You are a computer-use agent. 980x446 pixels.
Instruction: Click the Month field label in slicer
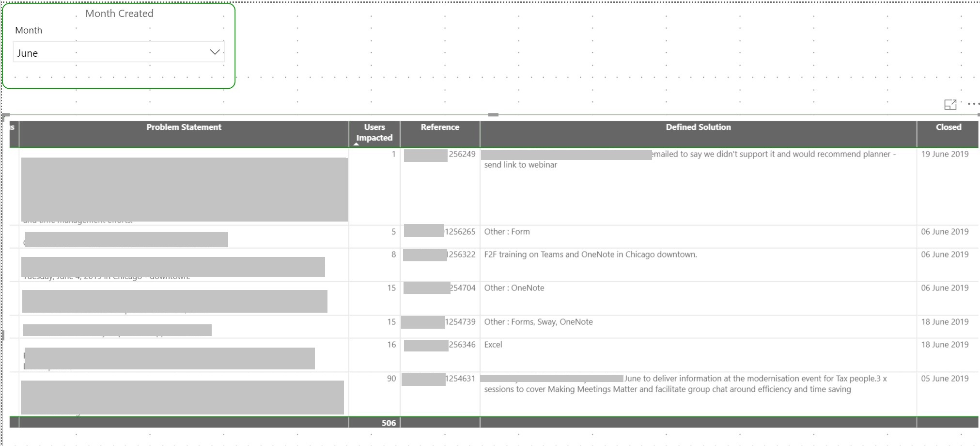point(29,30)
